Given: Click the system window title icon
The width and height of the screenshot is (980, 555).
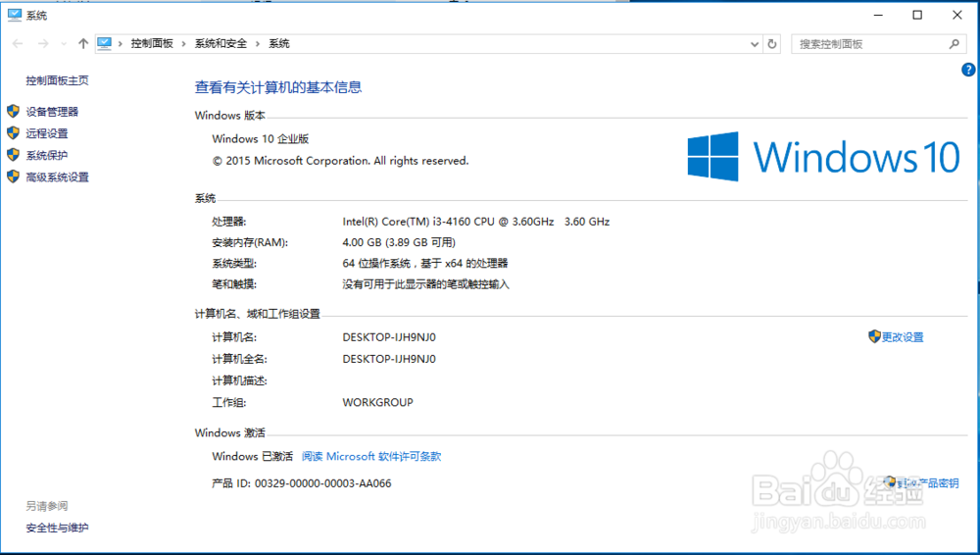Looking at the screenshot, I should [x=15, y=15].
